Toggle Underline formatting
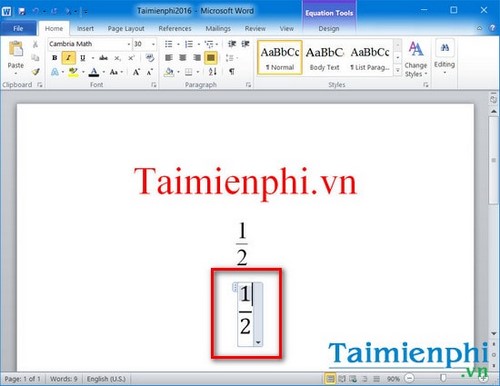The height and width of the screenshot is (386, 500). [x=83, y=58]
